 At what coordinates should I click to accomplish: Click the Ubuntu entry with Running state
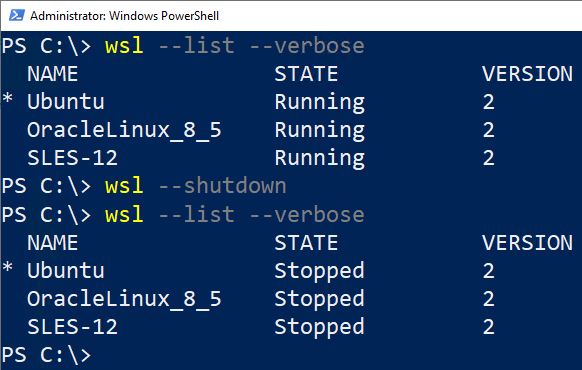click(66, 102)
